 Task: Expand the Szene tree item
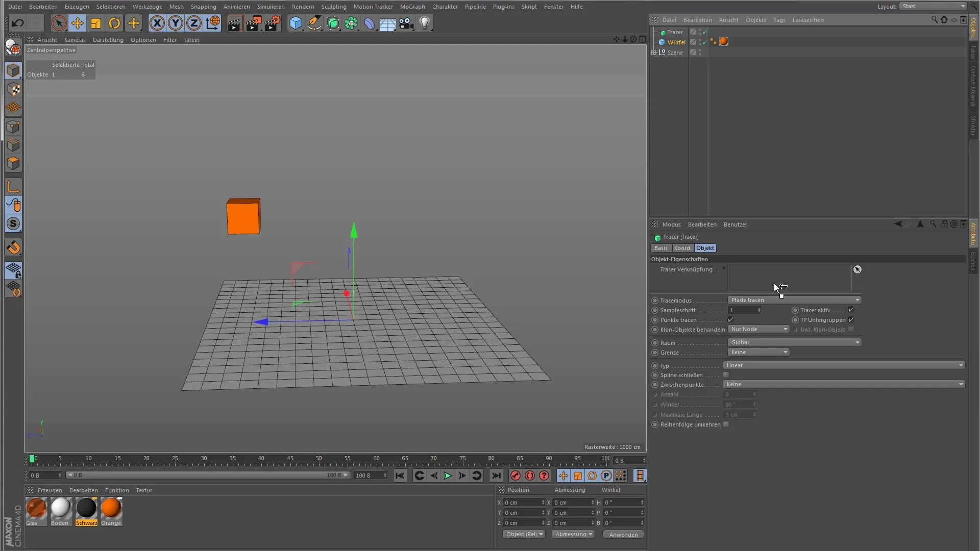click(654, 52)
